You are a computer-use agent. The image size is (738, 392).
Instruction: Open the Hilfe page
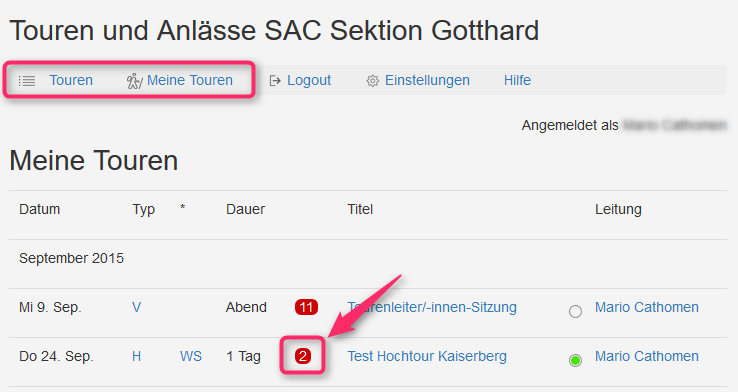(517, 80)
